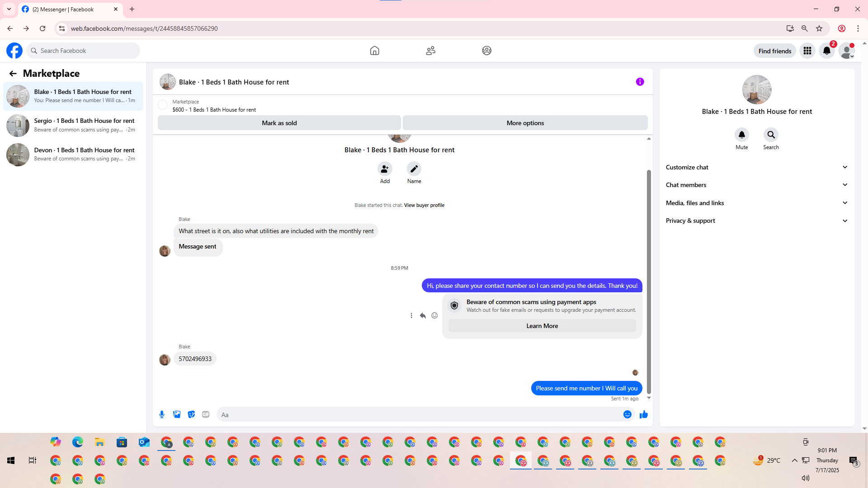The width and height of the screenshot is (868, 488).
Task: Open the account profile avatar menu
Action: [x=846, y=51]
